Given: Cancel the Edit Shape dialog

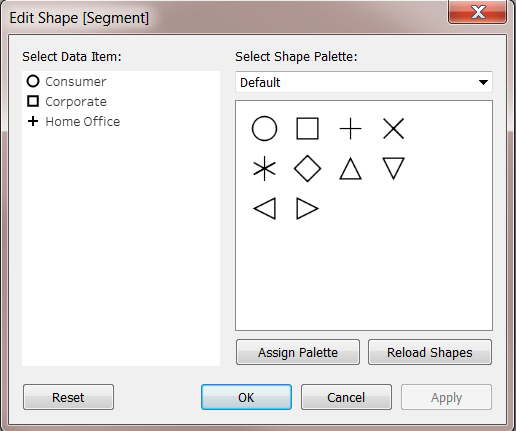Looking at the screenshot, I should [x=346, y=397].
